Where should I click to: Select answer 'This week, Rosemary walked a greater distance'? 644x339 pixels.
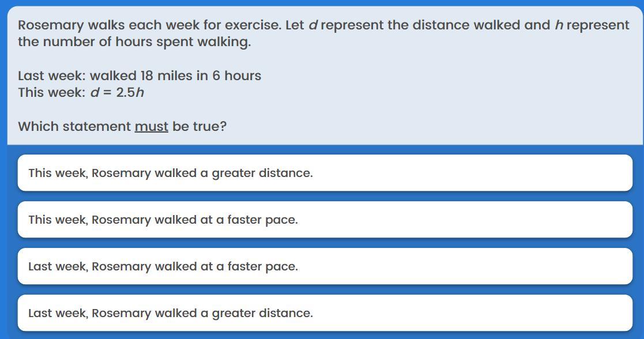pos(325,173)
